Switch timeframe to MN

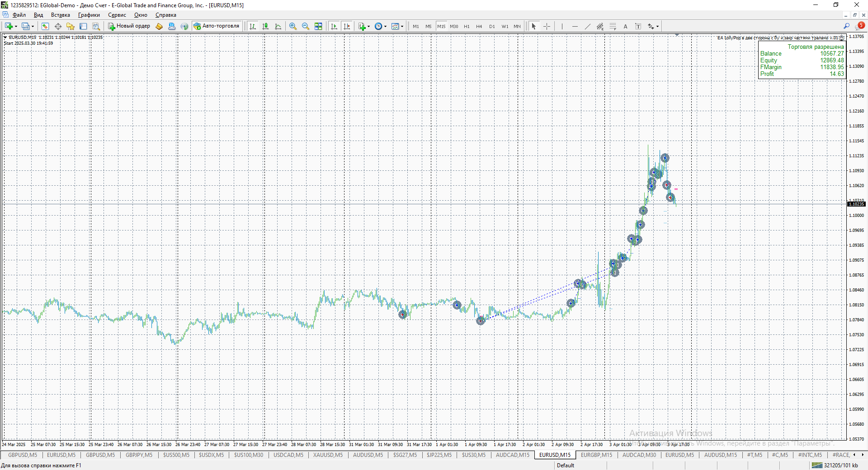517,26
